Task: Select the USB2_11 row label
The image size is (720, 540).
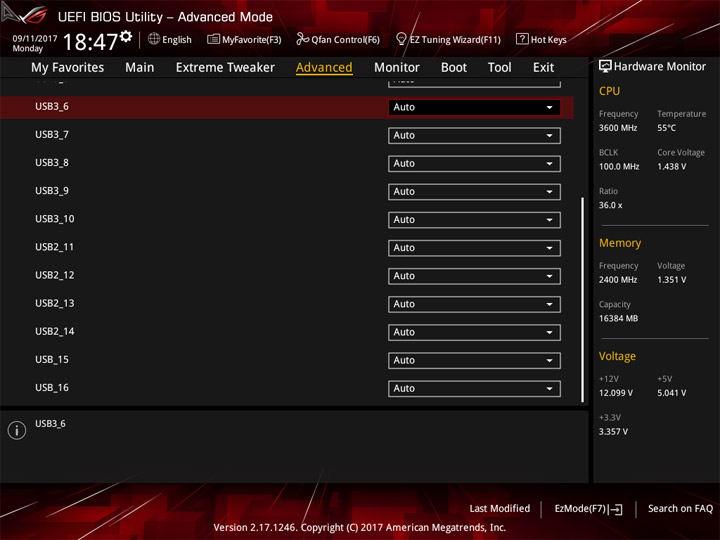Action: [x=54, y=247]
